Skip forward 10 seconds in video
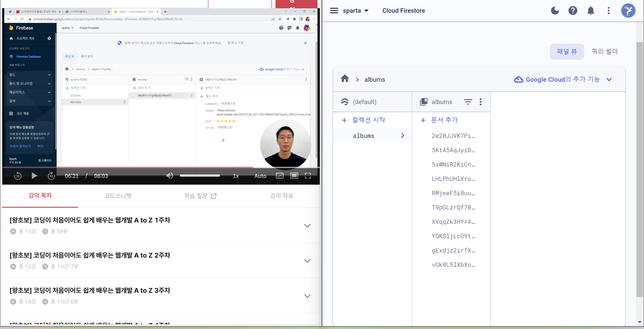Image resolution: width=644 pixels, height=329 pixels. pos(51,176)
